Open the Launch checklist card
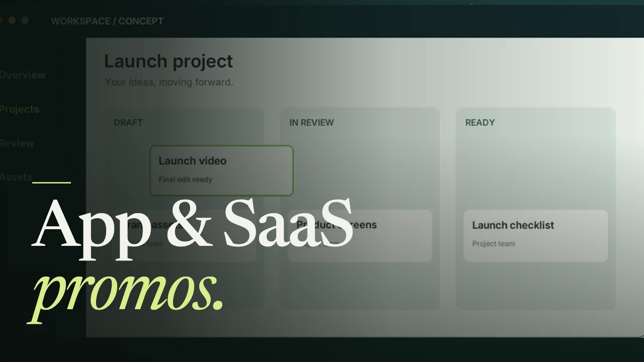Image resolution: width=644 pixels, height=362 pixels. pos(535,236)
